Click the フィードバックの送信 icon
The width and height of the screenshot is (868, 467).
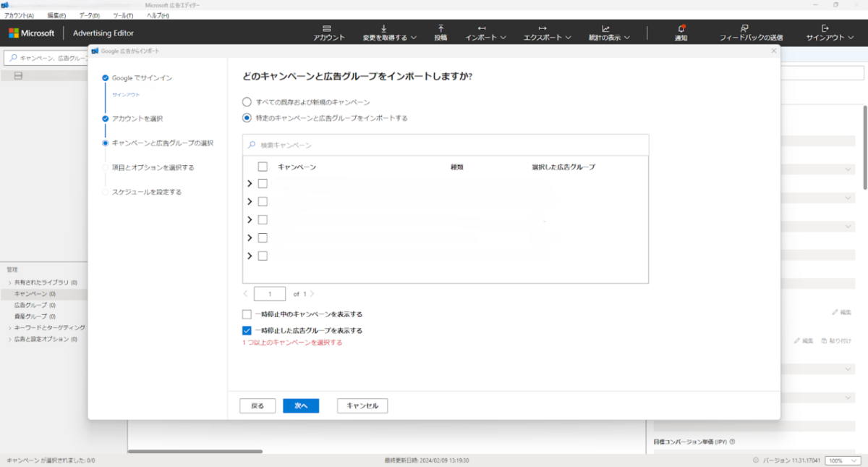(745, 28)
